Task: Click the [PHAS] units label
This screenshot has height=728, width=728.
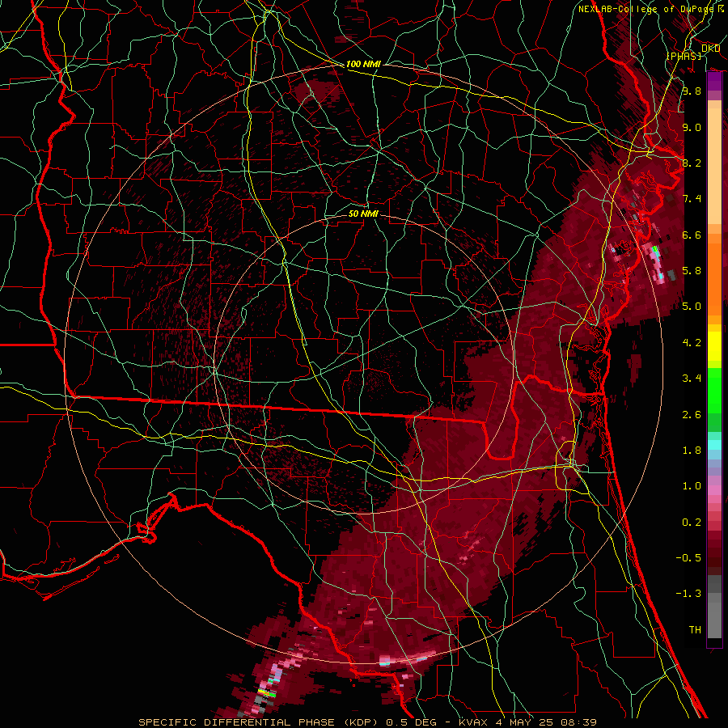Action: click(x=684, y=56)
